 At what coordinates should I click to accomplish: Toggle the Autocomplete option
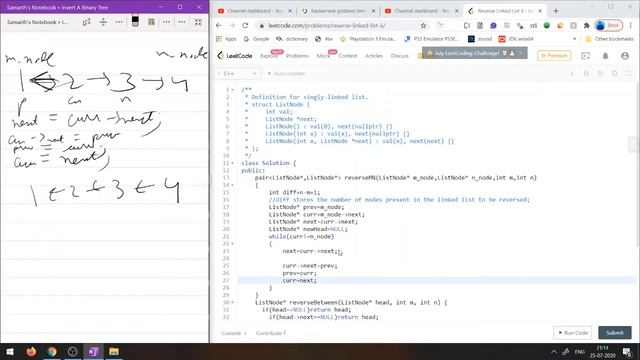(286, 73)
